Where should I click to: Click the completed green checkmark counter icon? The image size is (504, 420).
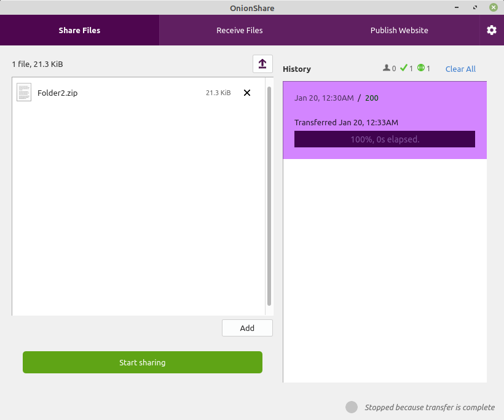click(x=404, y=68)
